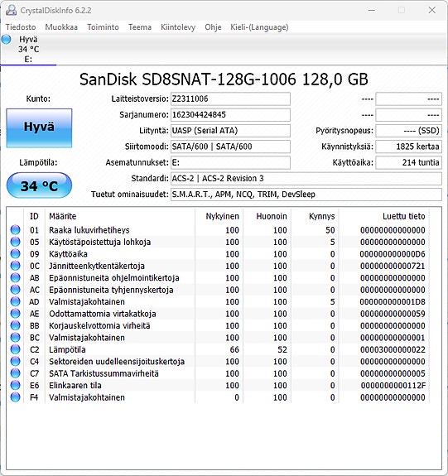Click the CrystalDiskInfo app icon in title bar
Viewport: 448px width, 476px height.
(11, 10)
